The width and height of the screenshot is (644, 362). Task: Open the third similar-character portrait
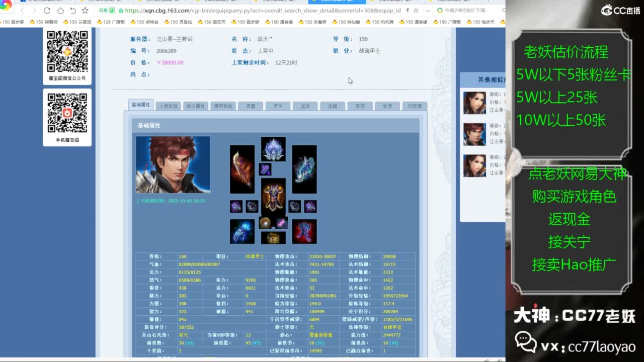(x=474, y=165)
